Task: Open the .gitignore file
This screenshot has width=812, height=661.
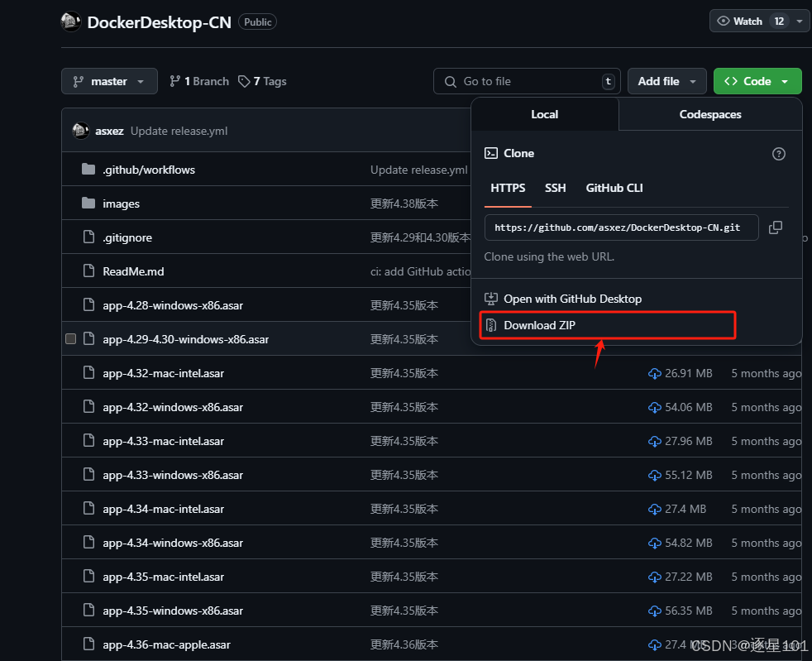Action: [127, 237]
